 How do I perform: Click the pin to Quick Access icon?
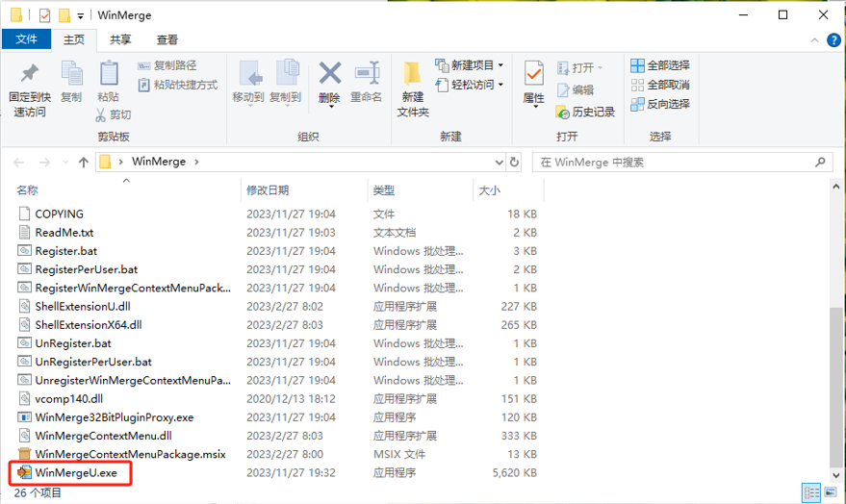pos(30,73)
